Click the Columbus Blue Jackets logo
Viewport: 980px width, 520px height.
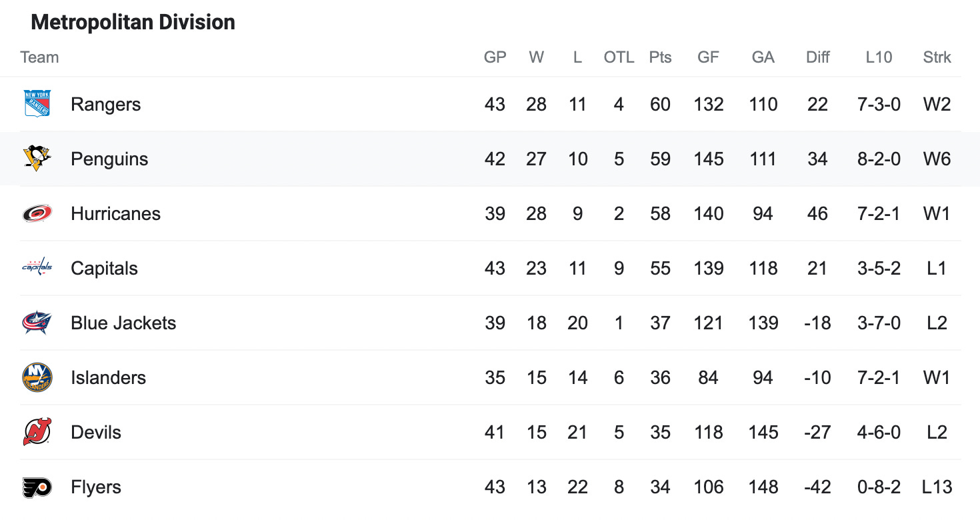tap(37, 323)
